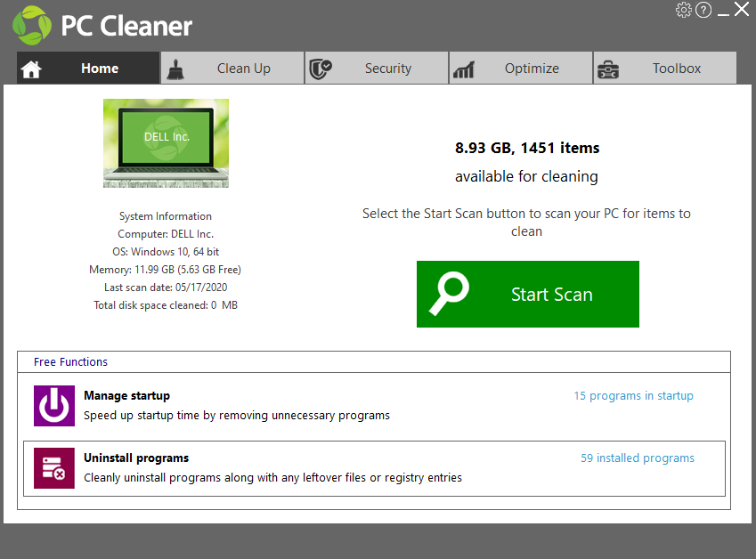Viewport: 756px width, 559px height.
Task: Open settings with the gear icon
Action: click(x=684, y=10)
